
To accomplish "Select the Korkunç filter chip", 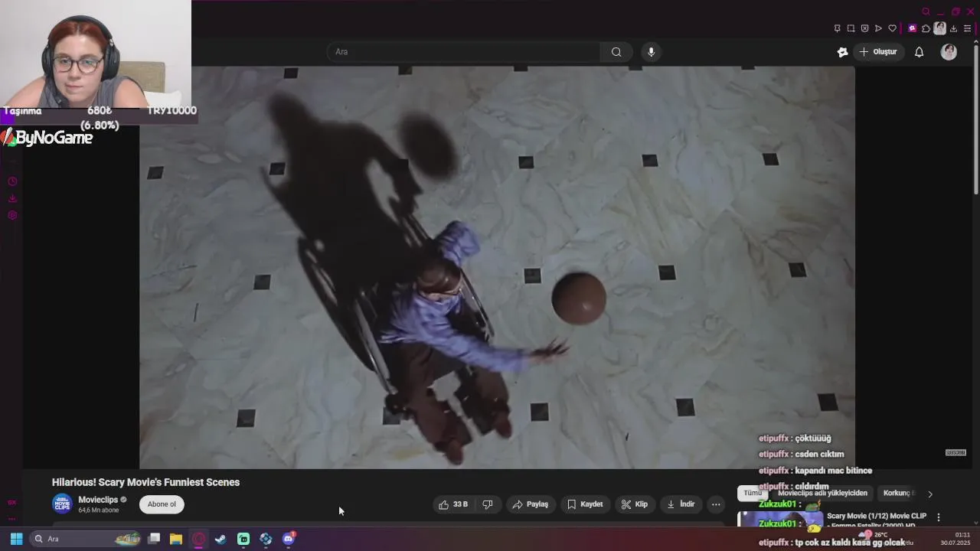I will tap(898, 494).
